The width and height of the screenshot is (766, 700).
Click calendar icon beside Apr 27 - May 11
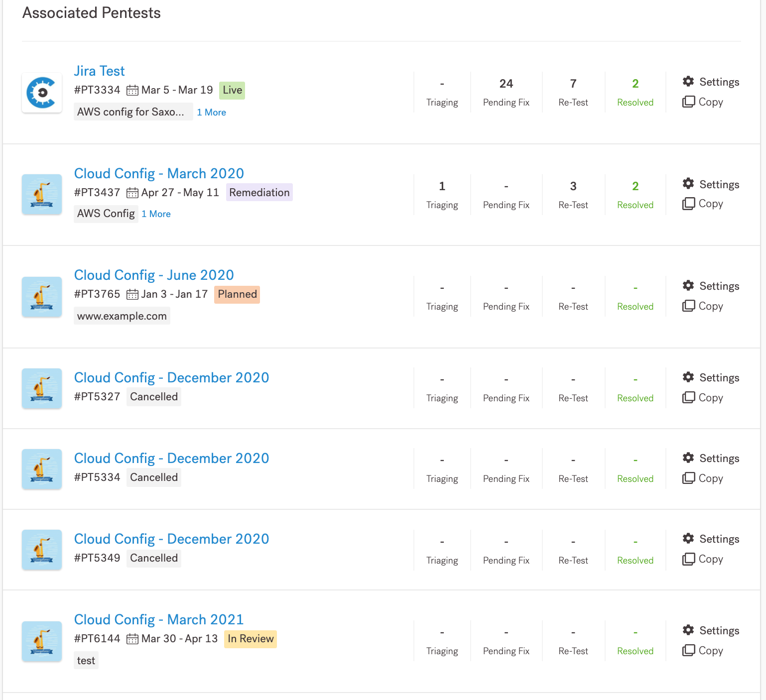(x=132, y=193)
